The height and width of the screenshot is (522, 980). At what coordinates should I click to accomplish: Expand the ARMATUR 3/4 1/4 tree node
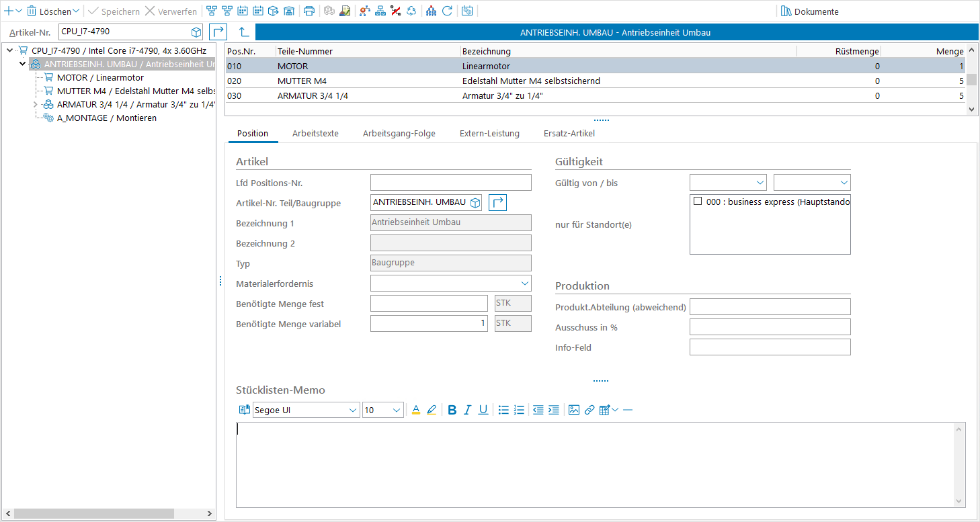click(x=35, y=105)
